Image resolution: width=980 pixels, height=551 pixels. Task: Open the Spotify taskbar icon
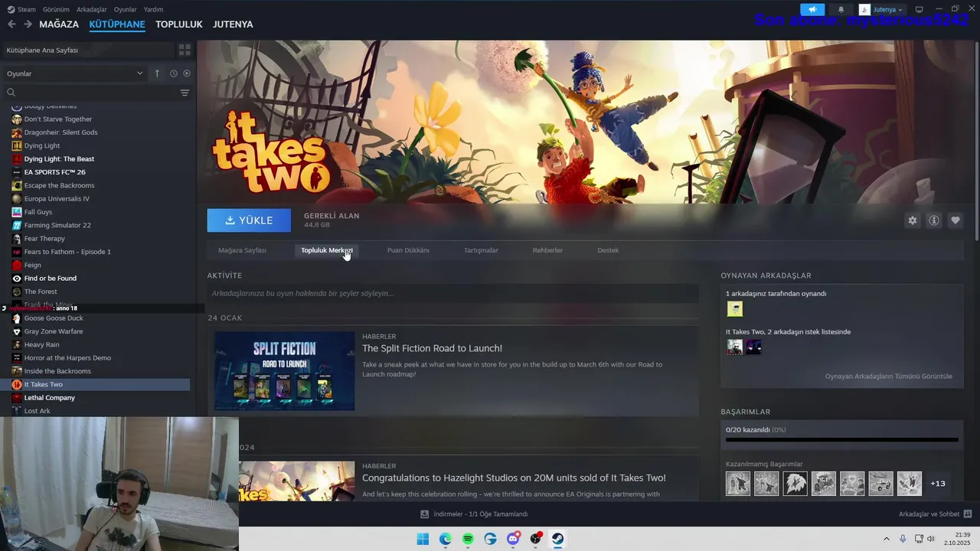point(468,539)
